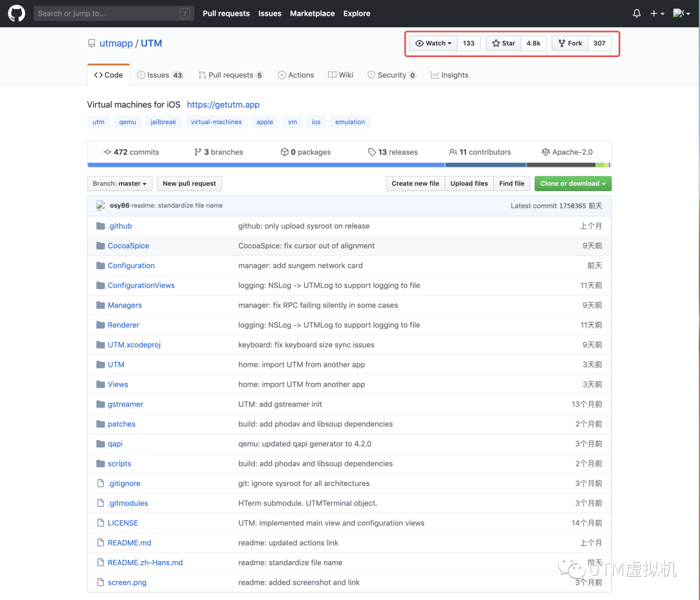Click the folder icon beside .github
Viewport: 700px width, 600px height.
click(100, 226)
